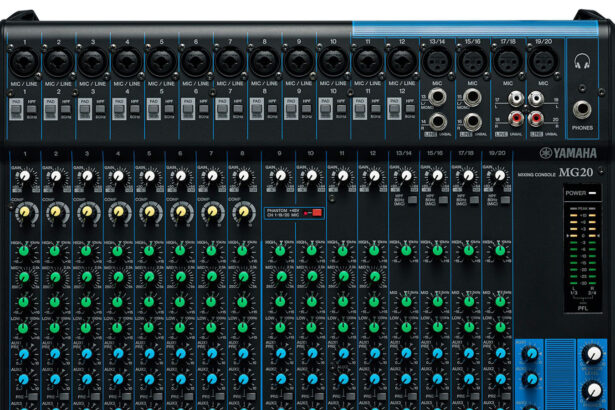Click channel 17/18 XLR MIC input

click(x=508, y=62)
